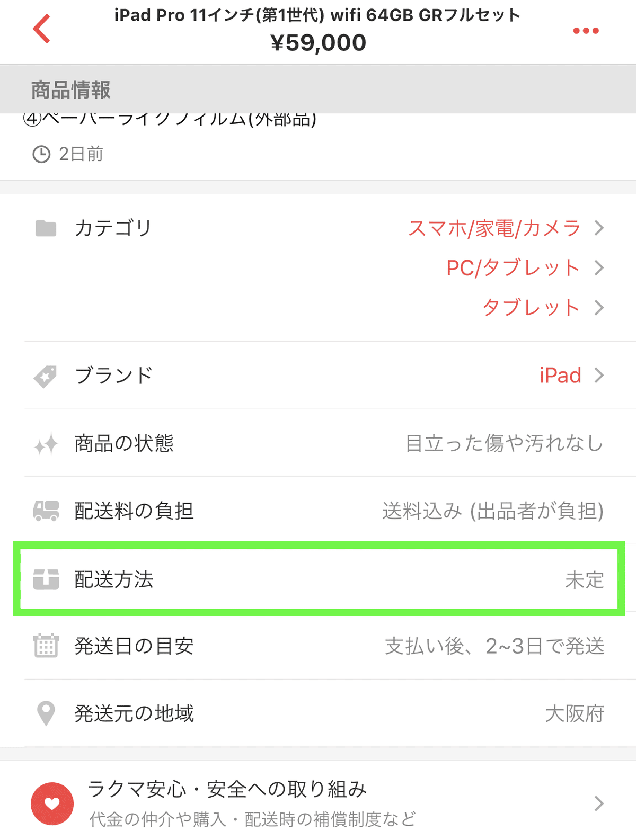This screenshot has width=636, height=840.
Task: Expand the スマホ/家電/カメラ category chevron
Action: pyautogui.click(x=599, y=228)
